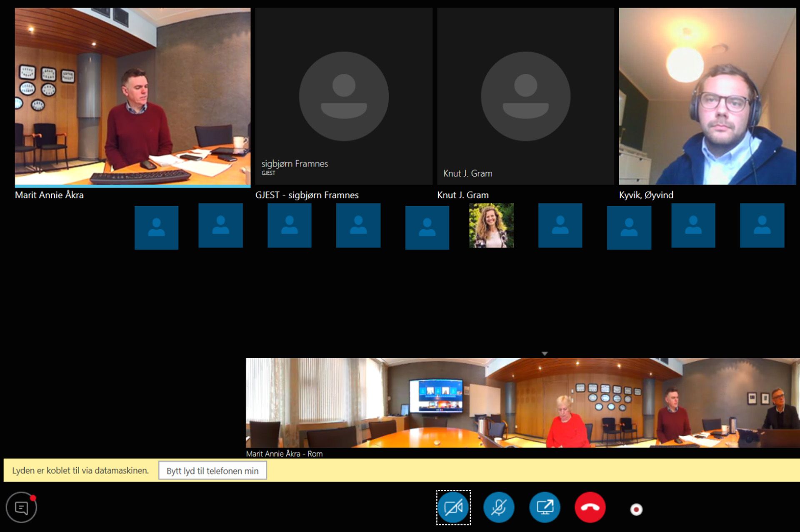Open the share screen content button
Viewport: 800px width, 532px height.
pyautogui.click(x=545, y=507)
